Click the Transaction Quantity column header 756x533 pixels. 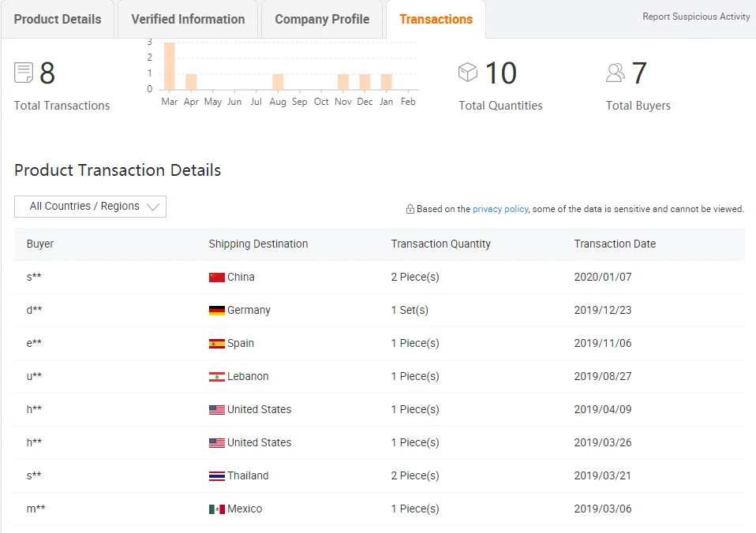coord(440,244)
